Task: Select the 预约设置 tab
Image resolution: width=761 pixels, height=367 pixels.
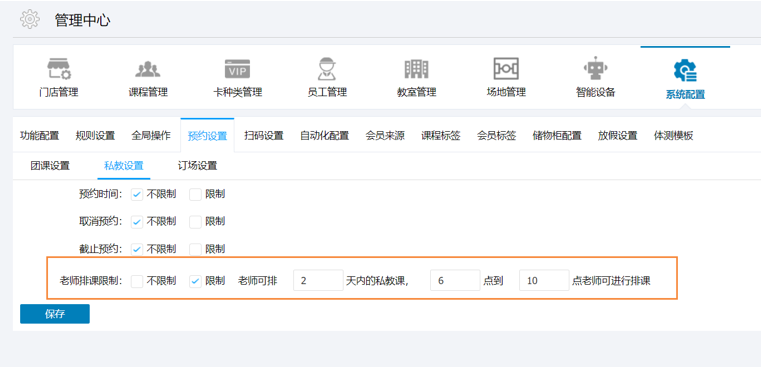Action: (207, 136)
